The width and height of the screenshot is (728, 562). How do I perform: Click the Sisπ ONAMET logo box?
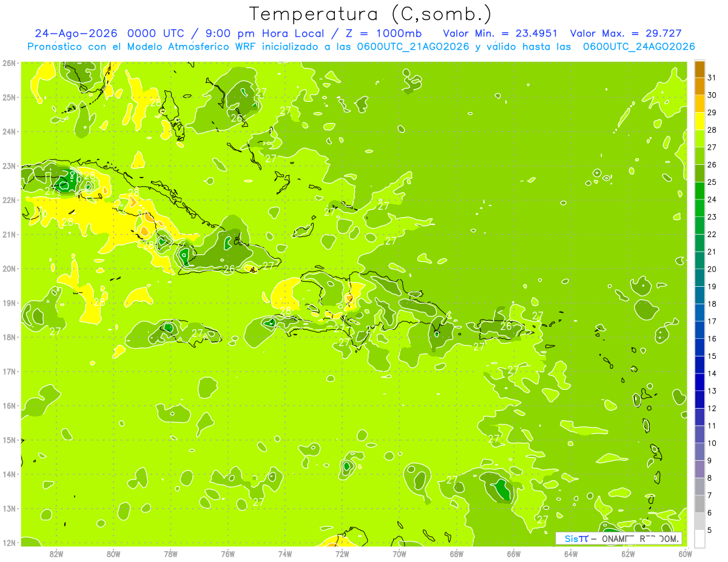[619, 538]
